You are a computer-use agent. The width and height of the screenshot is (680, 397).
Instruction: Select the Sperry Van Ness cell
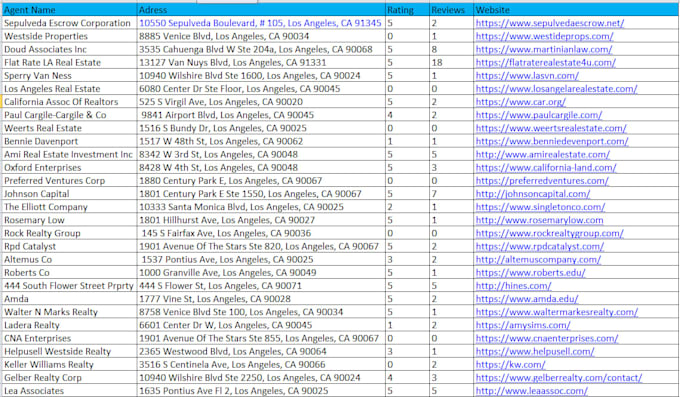point(69,75)
